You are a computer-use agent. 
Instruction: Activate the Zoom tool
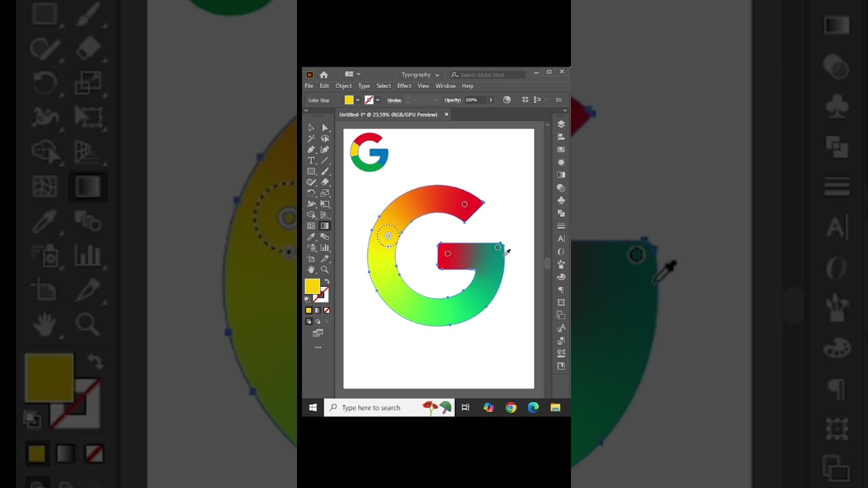(x=325, y=269)
